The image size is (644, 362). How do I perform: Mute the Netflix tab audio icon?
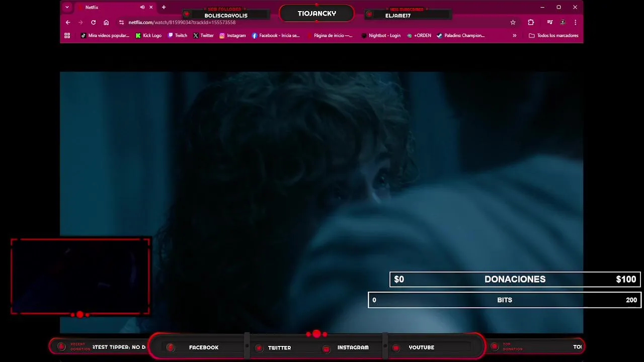(142, 8)
